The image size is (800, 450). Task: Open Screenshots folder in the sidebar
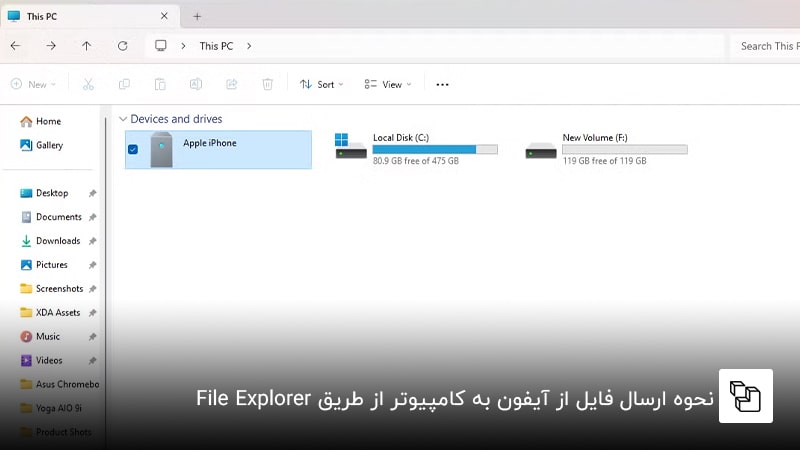click(51, 289)
